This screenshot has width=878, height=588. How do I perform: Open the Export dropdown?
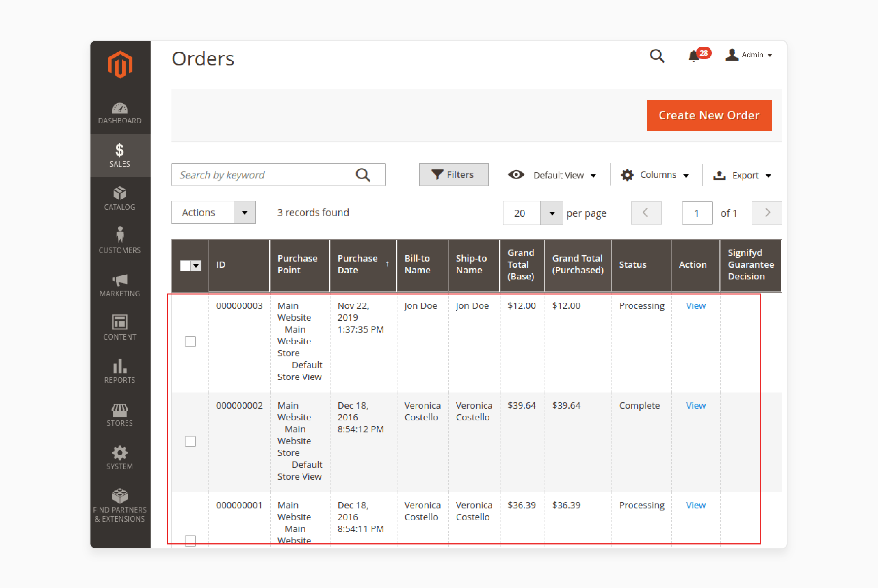742,175
